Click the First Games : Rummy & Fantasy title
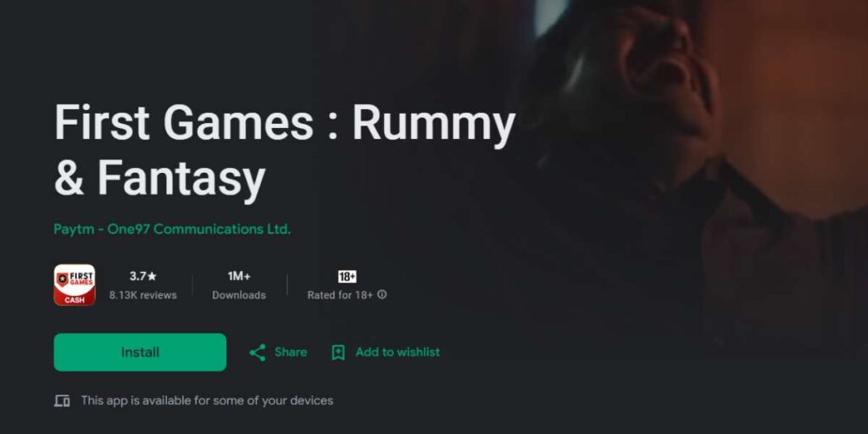This screenshot has height=434, width=868. [285, 151]
